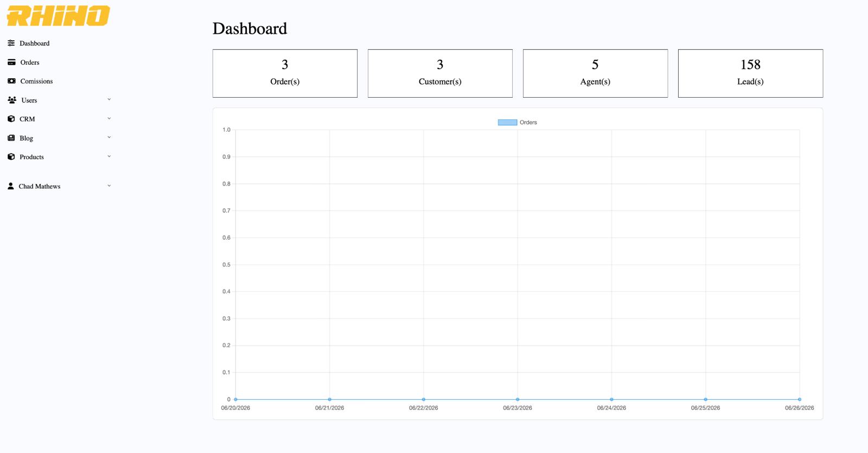Click the Orders credit card icon
The width and height of the screenshot is (868, 453).
pos(11,62)
